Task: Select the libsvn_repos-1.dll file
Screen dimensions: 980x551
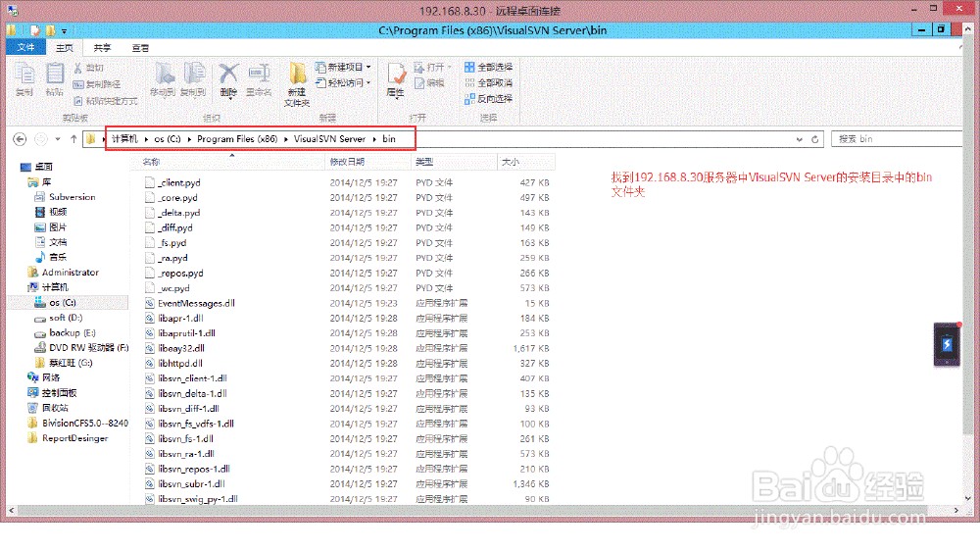Action: (x=187, y=469)
